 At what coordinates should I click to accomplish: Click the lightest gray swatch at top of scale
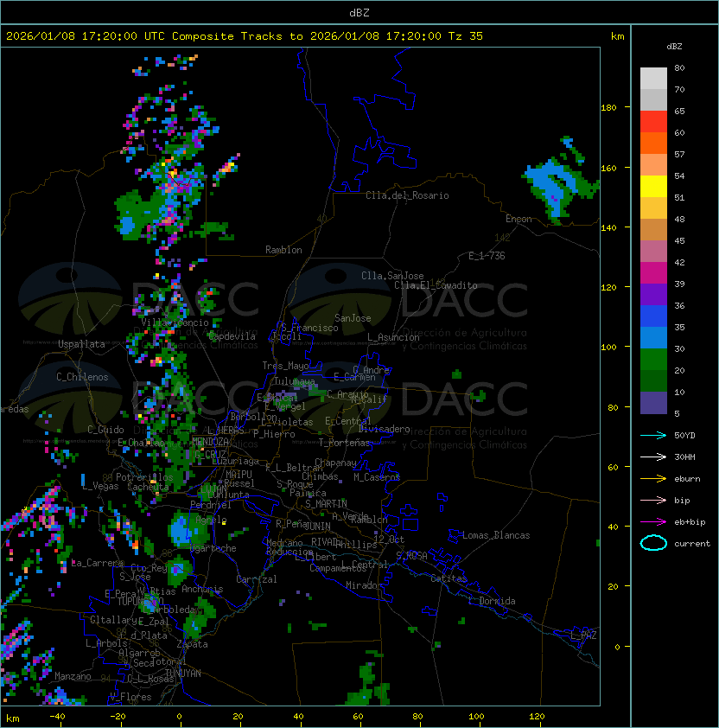coord(653,78)
